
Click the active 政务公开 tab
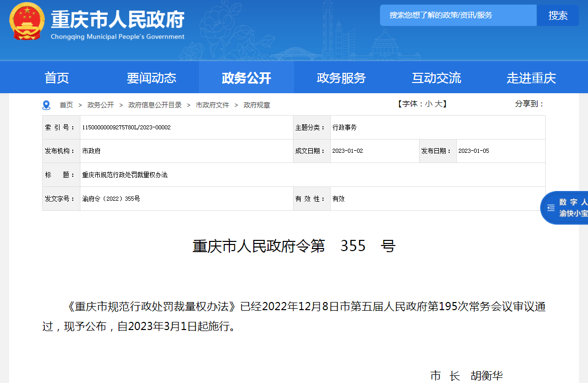246,77
